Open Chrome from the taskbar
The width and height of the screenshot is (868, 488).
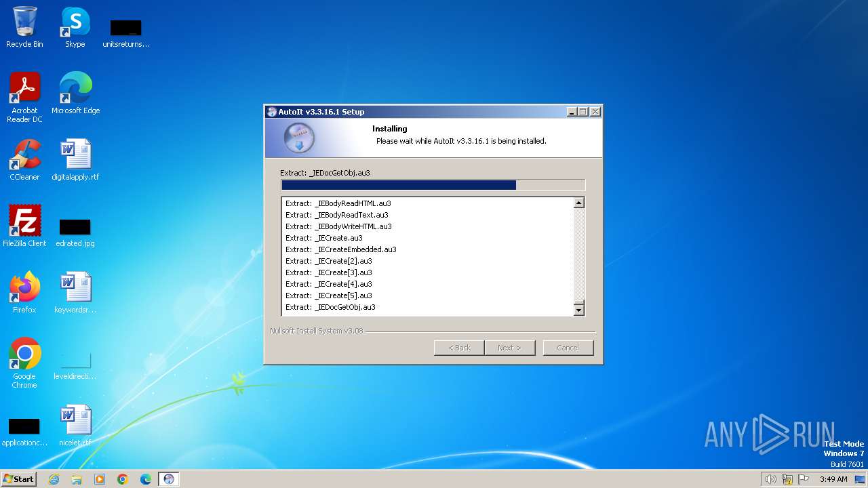123,479
